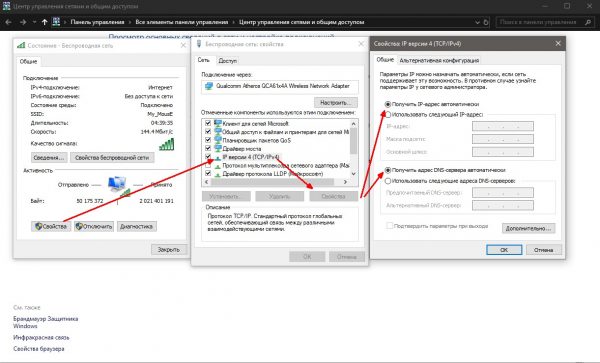
Task: Click the 'Сведения...' button
Action: 49,158
